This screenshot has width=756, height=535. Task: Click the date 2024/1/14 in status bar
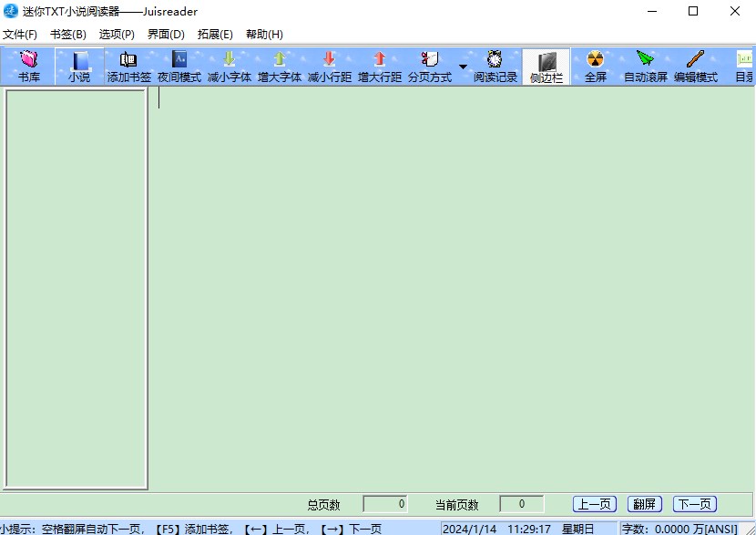click(469, 529)
